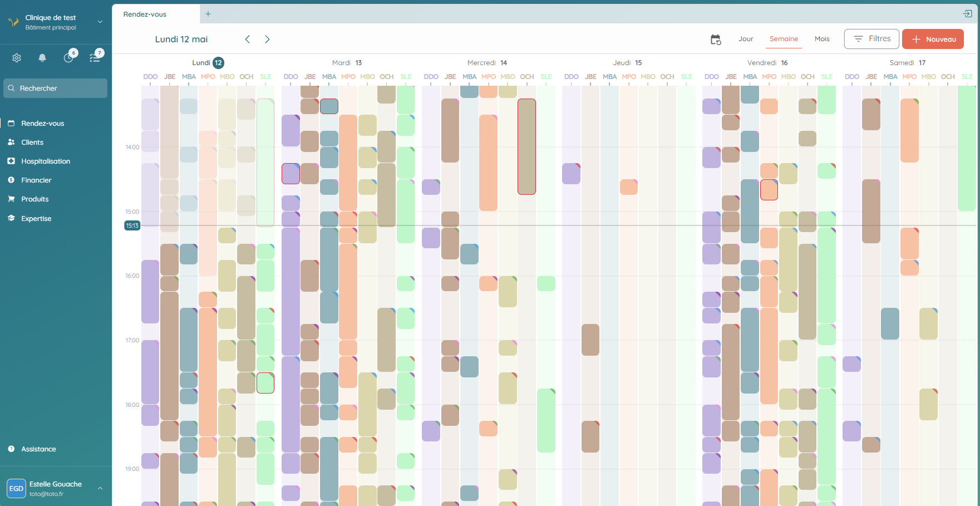Click the Hospitalisation cross icon
The height and width of the screenshot is (506, 980).
[x=11, y=161]
